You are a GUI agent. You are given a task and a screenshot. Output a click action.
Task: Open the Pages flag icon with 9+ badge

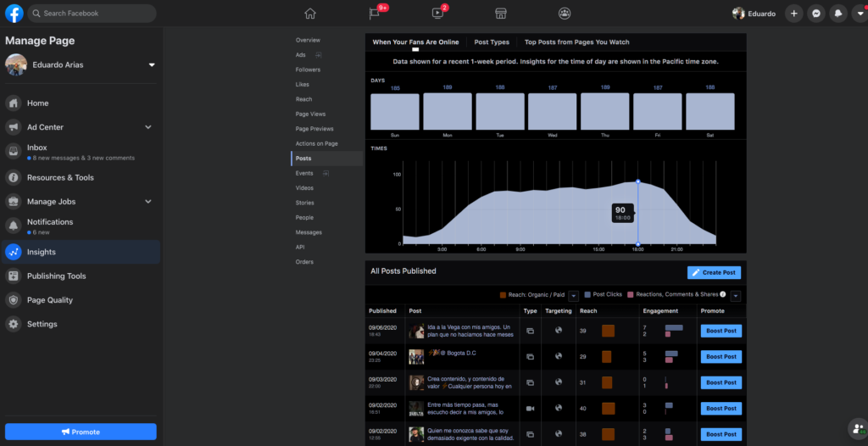tap(374, 14)
